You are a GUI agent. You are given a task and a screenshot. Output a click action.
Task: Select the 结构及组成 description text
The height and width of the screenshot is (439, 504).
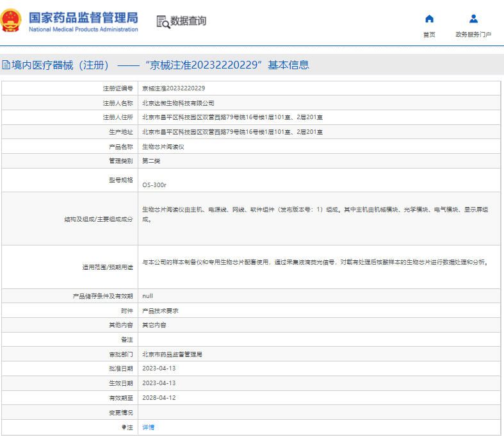pyautogui.click(x=315, y=215)
